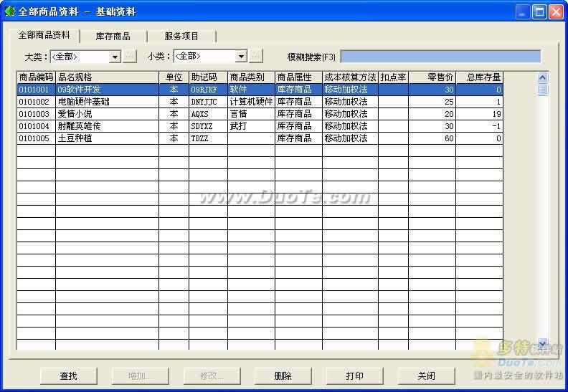Maximize the 全部商品资料 window
The image size is (568, 392).
[539, 11]
